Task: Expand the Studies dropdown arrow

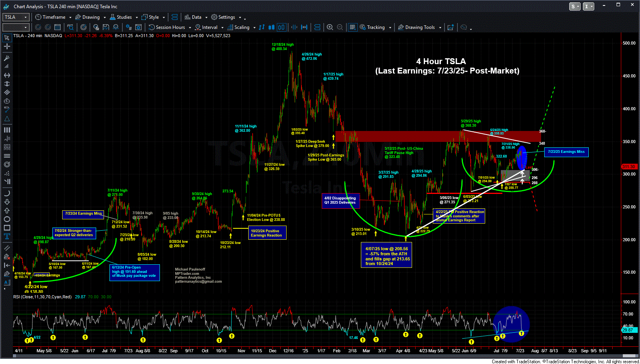Action: pos(136,17)
